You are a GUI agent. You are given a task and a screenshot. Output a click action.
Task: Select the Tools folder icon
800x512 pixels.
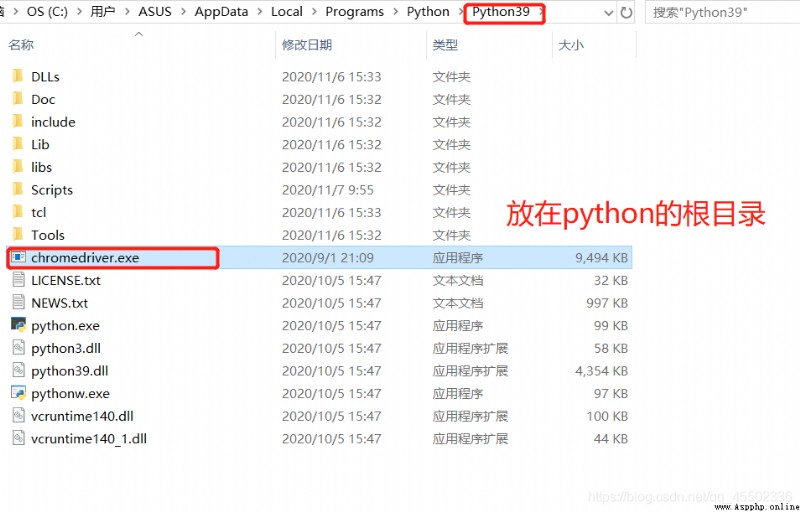coord(18,235)
